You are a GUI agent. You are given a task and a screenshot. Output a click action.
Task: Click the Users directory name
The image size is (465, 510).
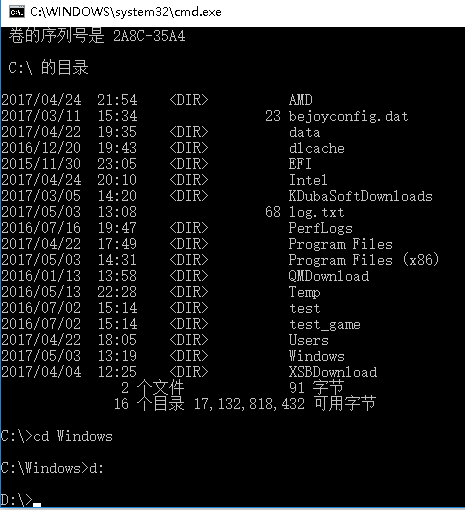pyautogui.click(x=308, y=340)
